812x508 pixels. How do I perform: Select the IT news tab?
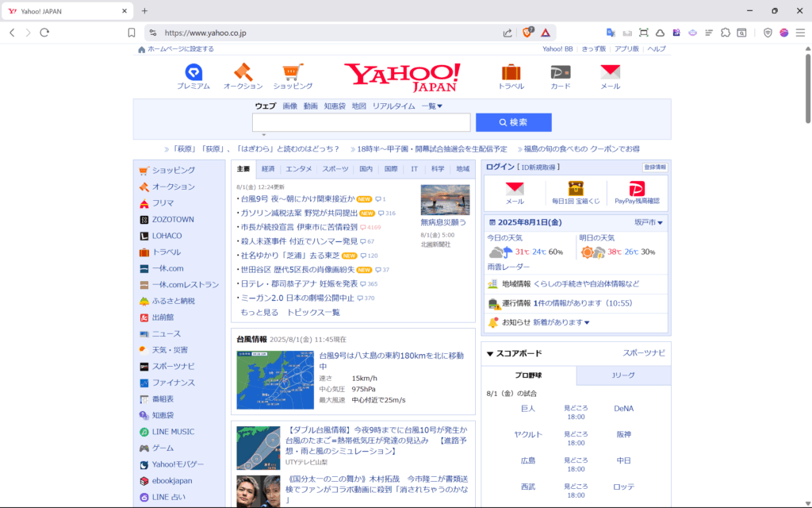[x=414, y=169]
